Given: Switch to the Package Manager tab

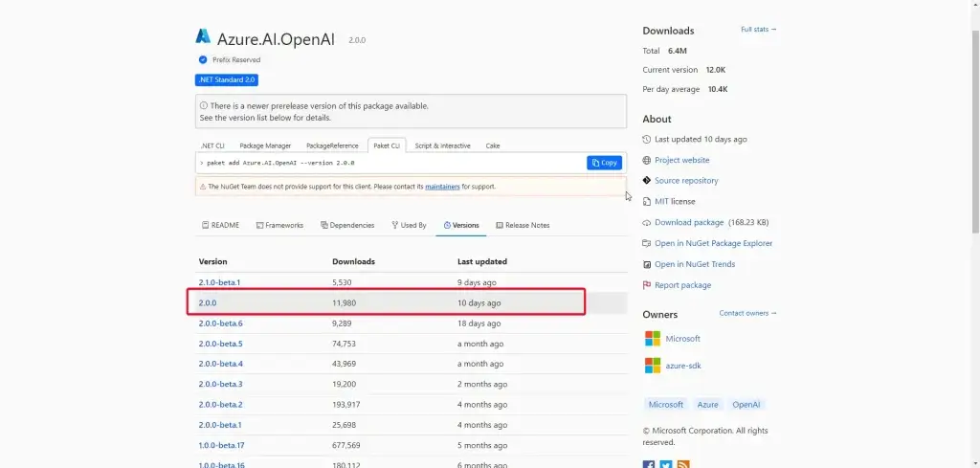Looking at the screenshot, I should pyautogui.click(x=265, y=145).
